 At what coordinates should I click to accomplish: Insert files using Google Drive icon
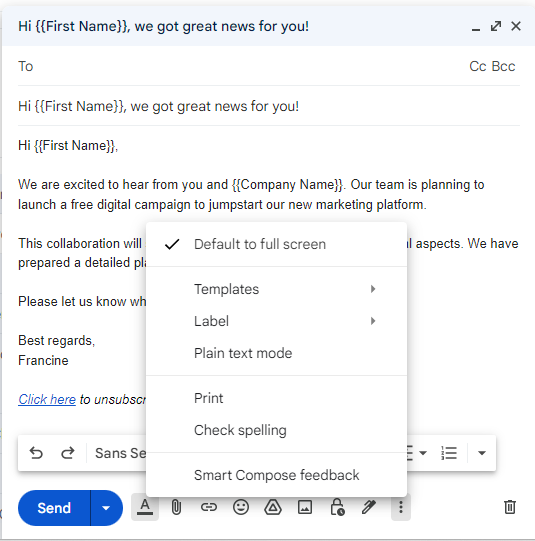[x=273, y=507]
